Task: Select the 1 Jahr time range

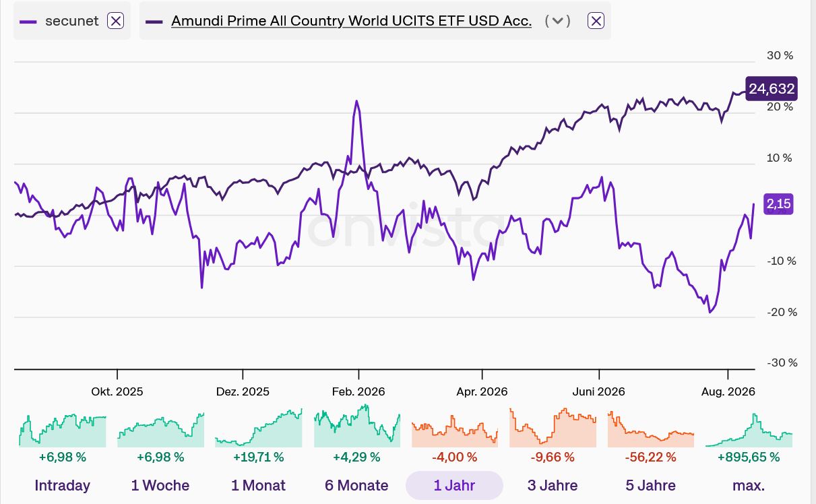Action: click(454, 485)
